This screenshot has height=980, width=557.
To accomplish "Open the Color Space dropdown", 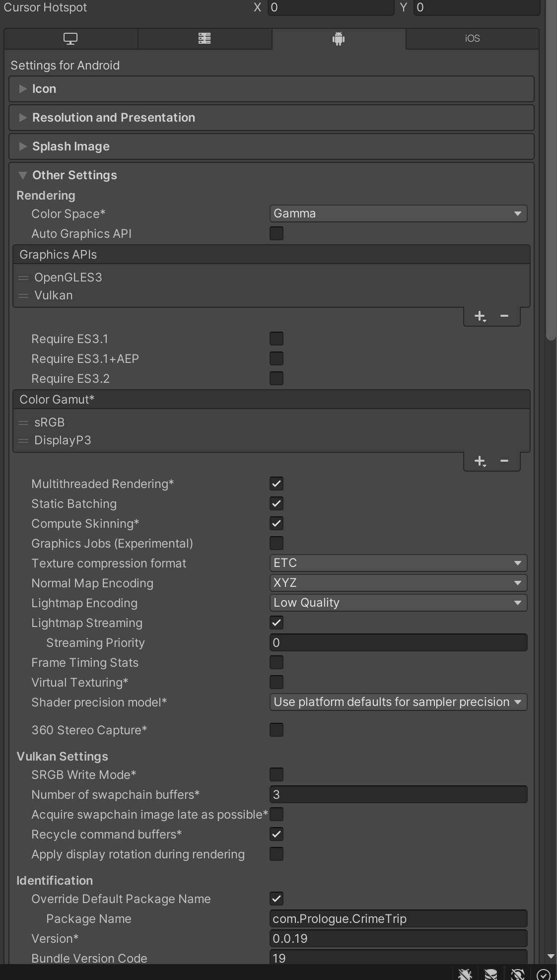I will [x=398, y=213].
